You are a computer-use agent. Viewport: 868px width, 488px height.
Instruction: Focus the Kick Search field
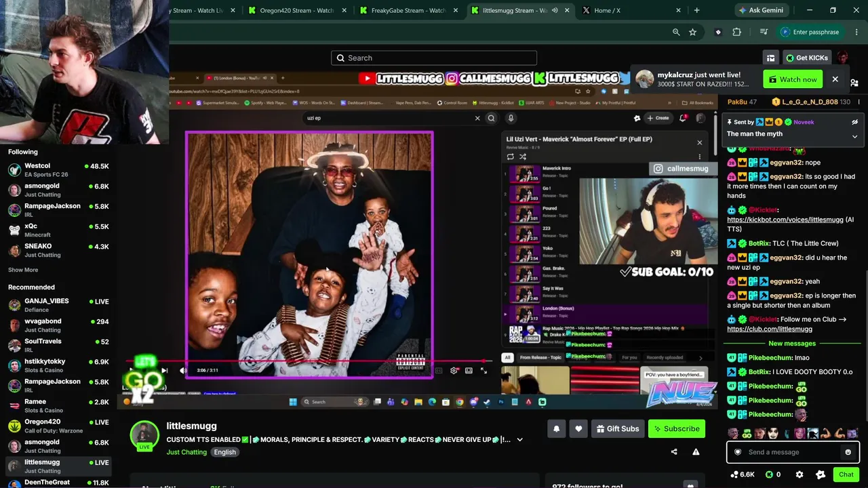(x=434, y=58)
